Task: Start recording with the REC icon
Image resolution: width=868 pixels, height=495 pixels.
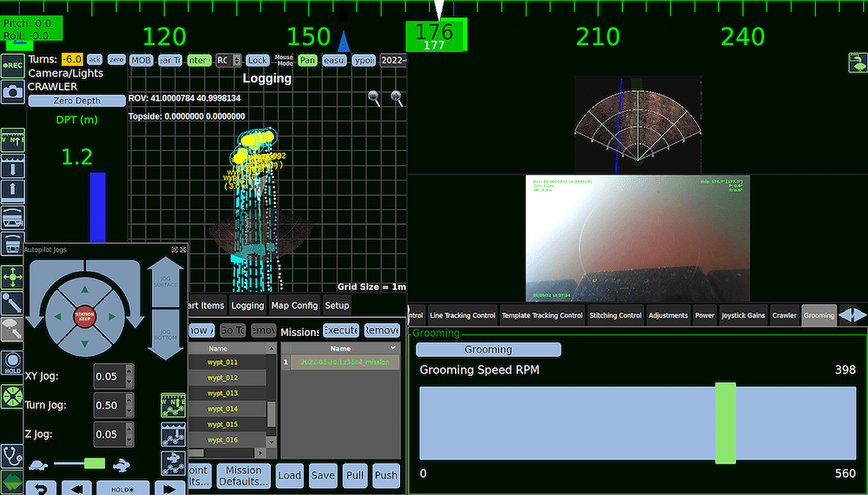Action: tap(12, 65)
